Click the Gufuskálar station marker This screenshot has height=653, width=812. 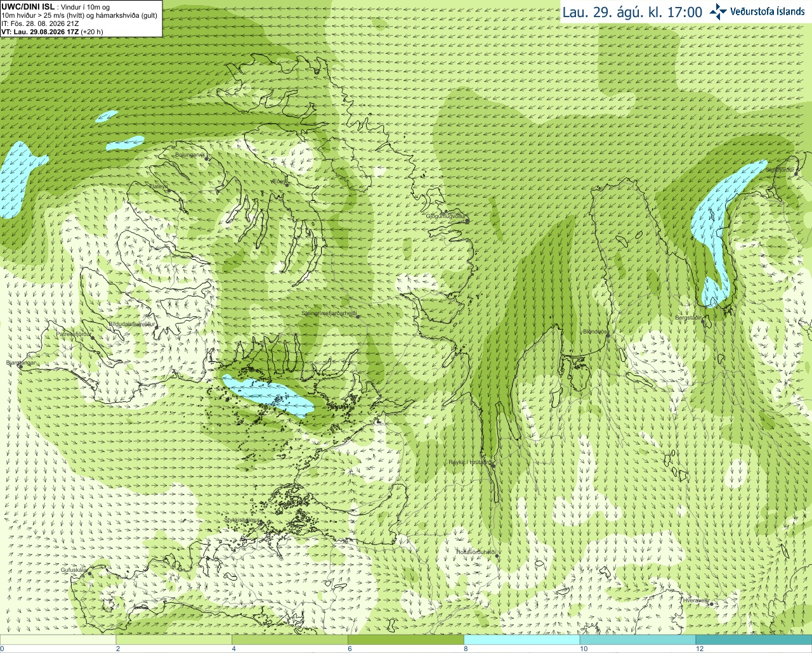tap(89, 574)
